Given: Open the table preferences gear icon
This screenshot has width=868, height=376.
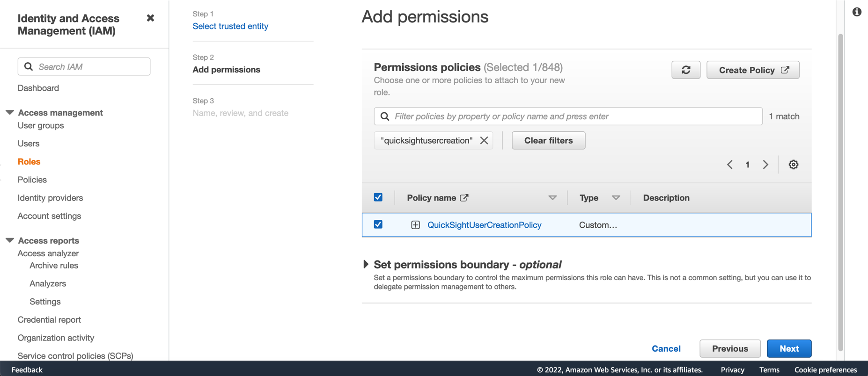Looking at the screenshot, I should pos(793,165).
